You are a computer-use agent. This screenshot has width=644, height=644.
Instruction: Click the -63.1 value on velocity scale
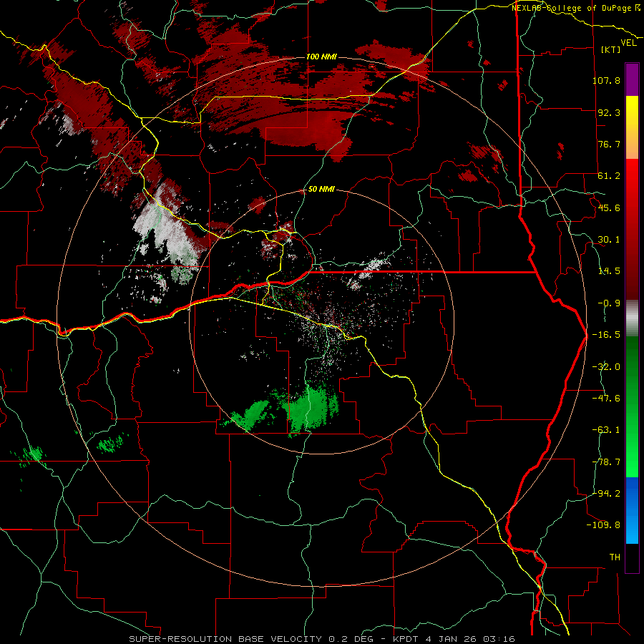[x=606, y=430]
